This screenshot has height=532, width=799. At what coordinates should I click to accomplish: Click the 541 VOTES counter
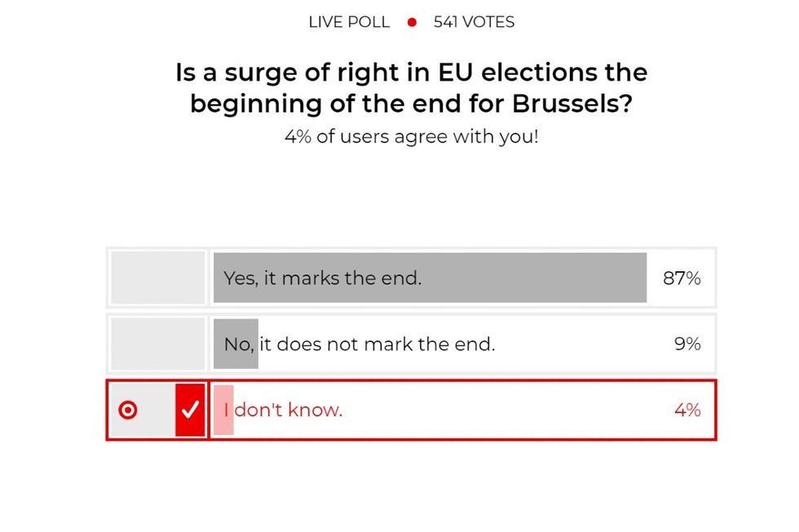point(475,22)
